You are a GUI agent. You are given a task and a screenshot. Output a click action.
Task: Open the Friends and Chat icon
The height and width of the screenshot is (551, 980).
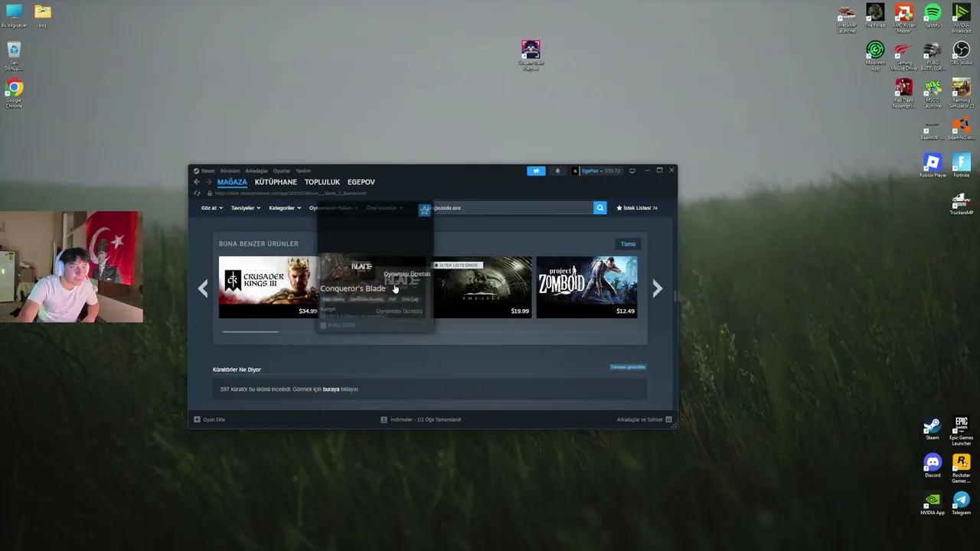click(668, 419)
